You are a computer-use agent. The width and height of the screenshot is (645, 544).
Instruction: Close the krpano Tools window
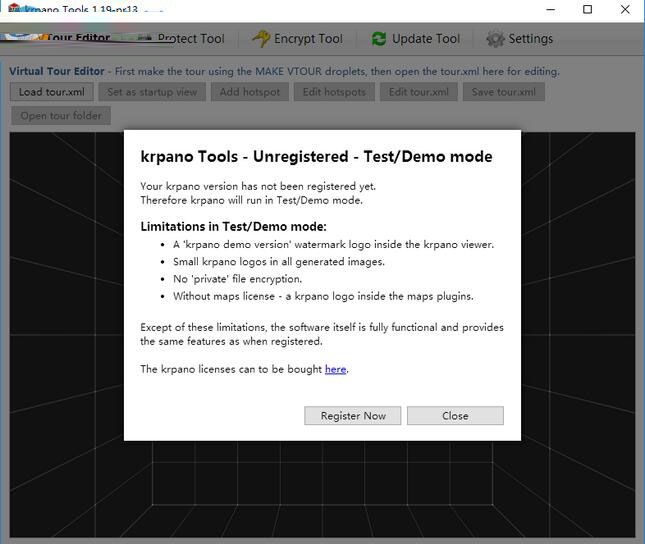(x=625, y=9)
